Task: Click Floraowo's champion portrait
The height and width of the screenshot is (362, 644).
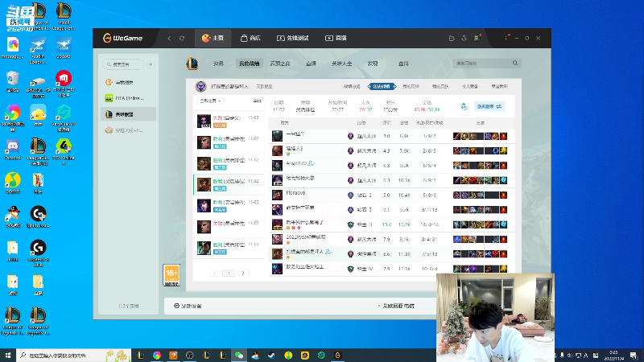Action: 277,195
